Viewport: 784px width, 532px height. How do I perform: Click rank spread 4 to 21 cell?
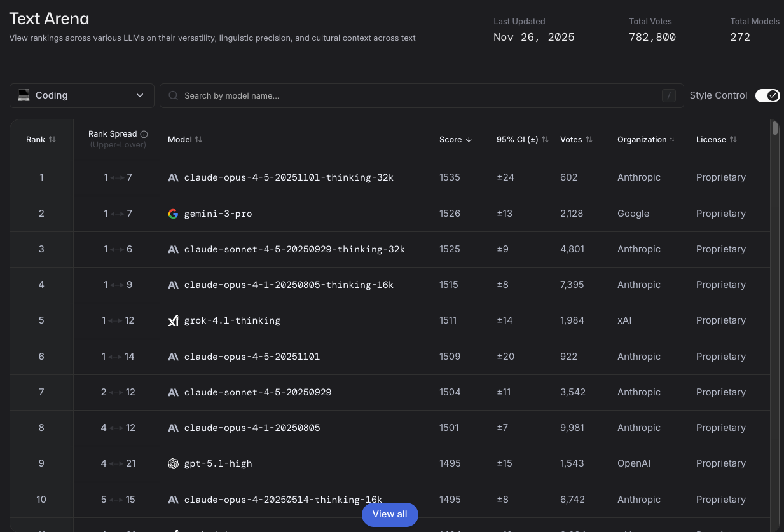[x=118, y=463]
